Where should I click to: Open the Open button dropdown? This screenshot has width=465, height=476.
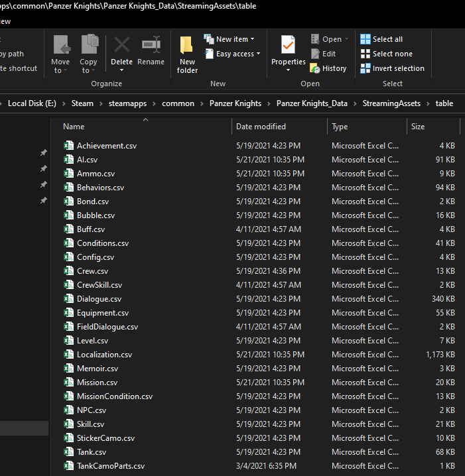click(x=346, y=39)
